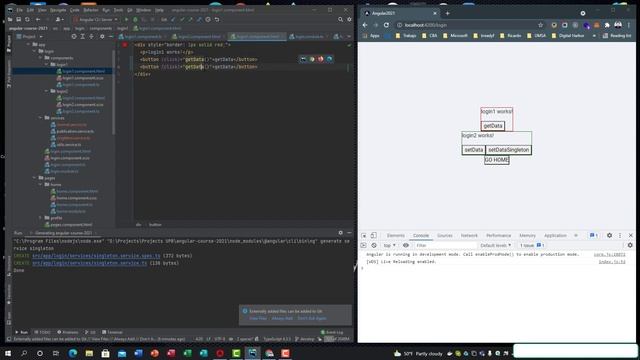The height and width of the screenshot is (360, 640).
Task: Click the Debug bug icon in IDE toolbar
Action: point(135,19)
